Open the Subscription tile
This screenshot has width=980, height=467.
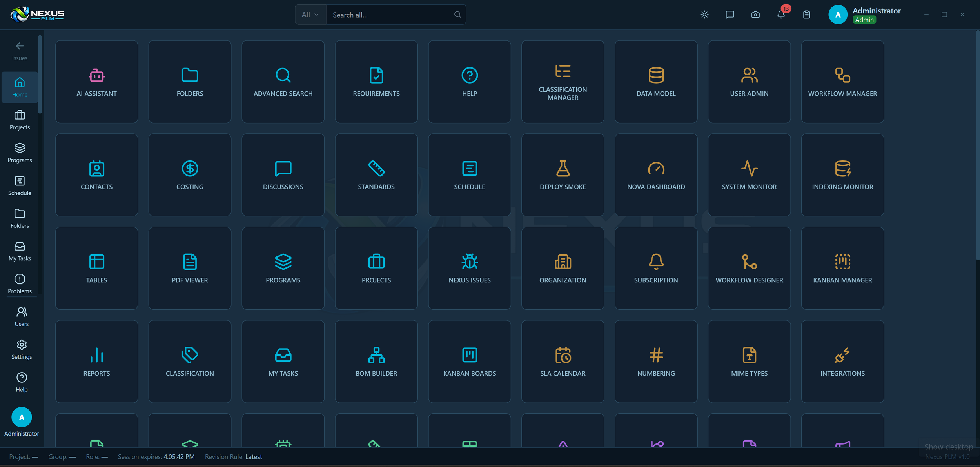click(656, 268)
